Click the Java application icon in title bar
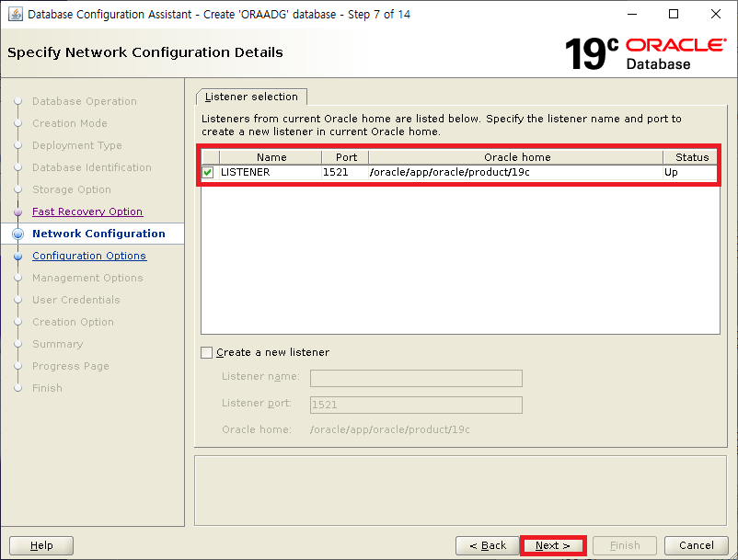Screen dimensions: 738x560 tap(15, 14)
